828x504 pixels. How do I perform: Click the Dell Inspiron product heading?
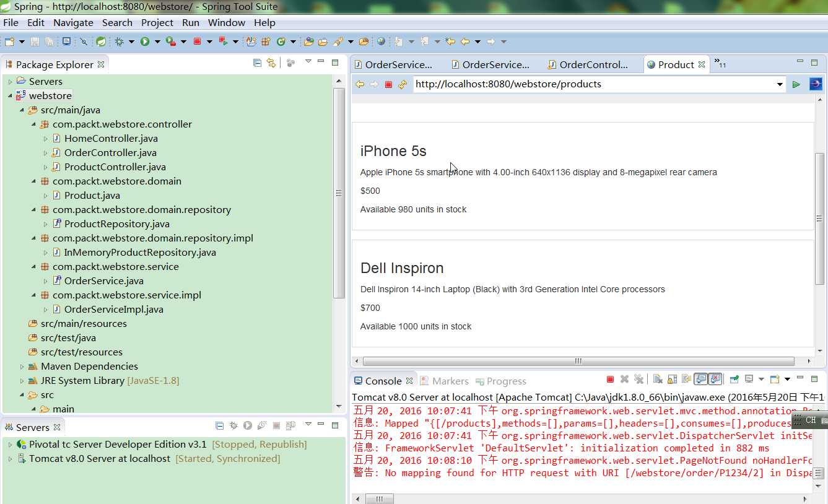pyautogui.click(x=402, y=268)
